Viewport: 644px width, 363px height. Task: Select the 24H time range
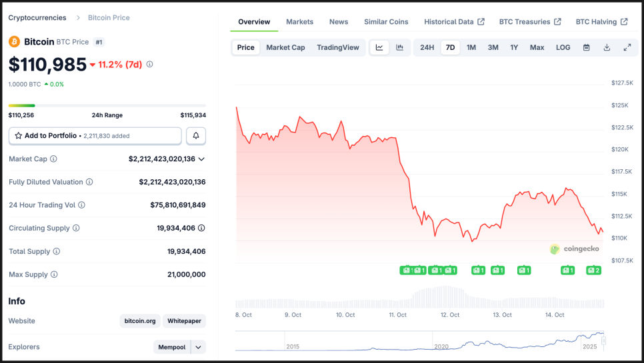[x=427, y=47]
